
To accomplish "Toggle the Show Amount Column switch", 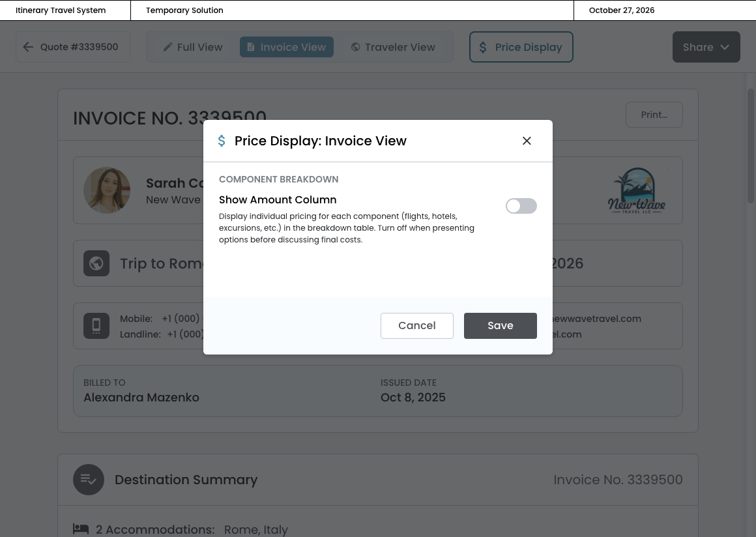I will pos(521,206).
